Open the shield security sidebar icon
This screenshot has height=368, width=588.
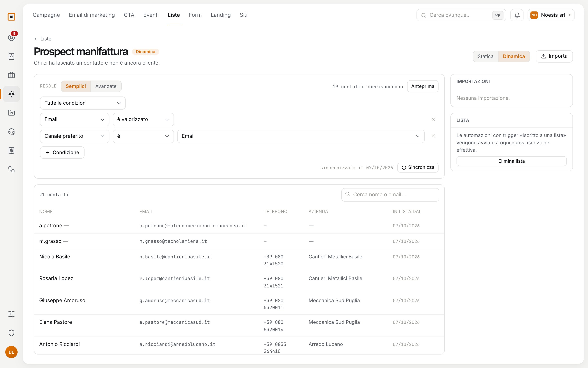click(11, 333)
